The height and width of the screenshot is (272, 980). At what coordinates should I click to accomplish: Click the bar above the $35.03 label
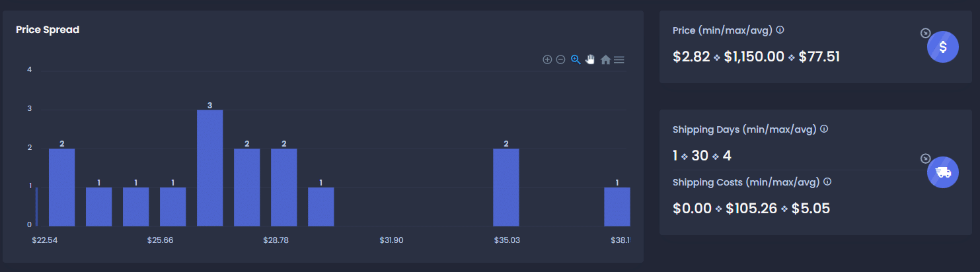coord(506,187)
